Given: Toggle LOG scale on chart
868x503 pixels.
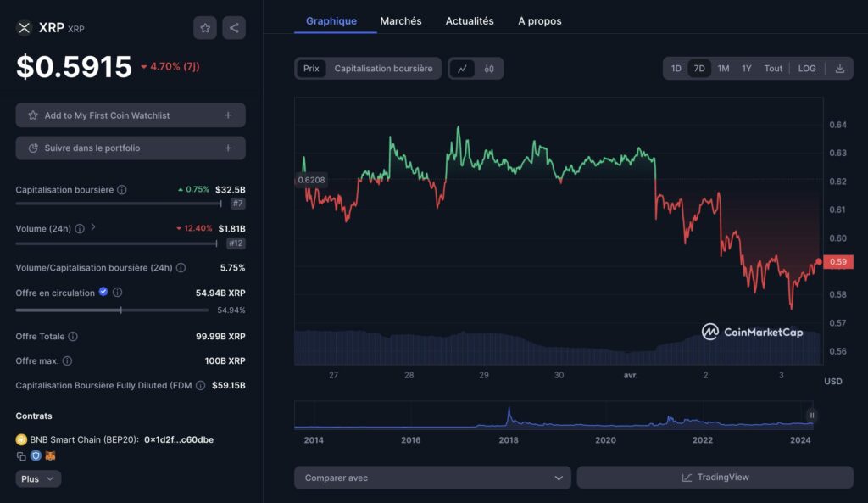Looking at the screenshot, I should pyautogui.click(x=807, y=69).
